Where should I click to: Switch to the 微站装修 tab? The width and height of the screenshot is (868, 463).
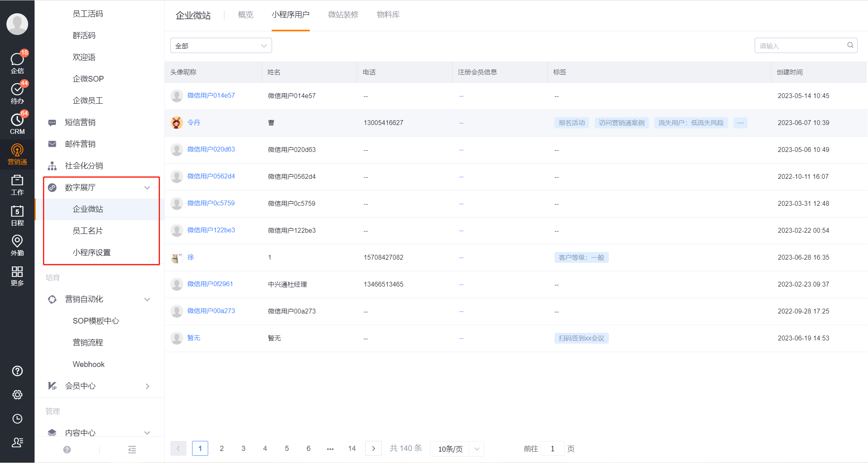343,15
